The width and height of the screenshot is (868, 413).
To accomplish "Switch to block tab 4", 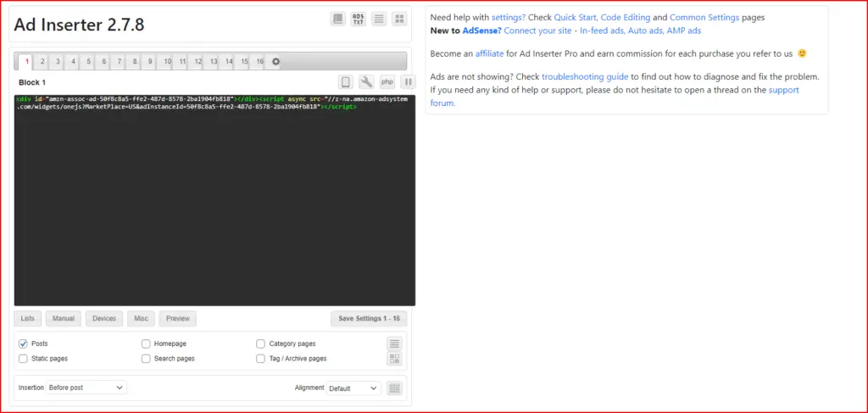I will (73, 62).
